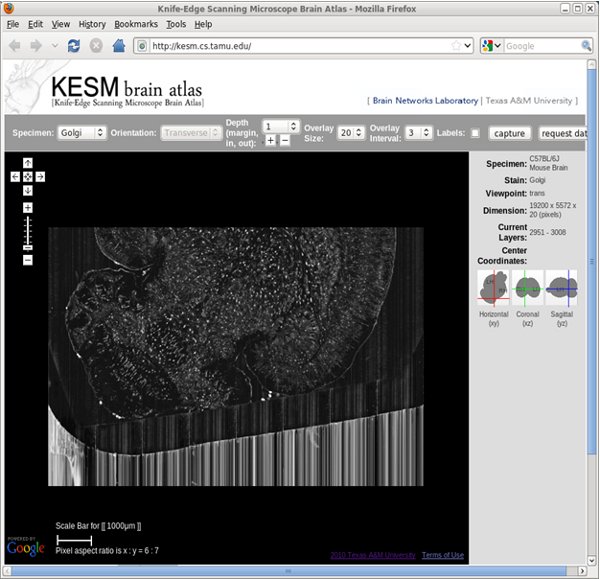Toggle the Labels checkbox
The image size is (600, 579).
[x=475, y=133]
